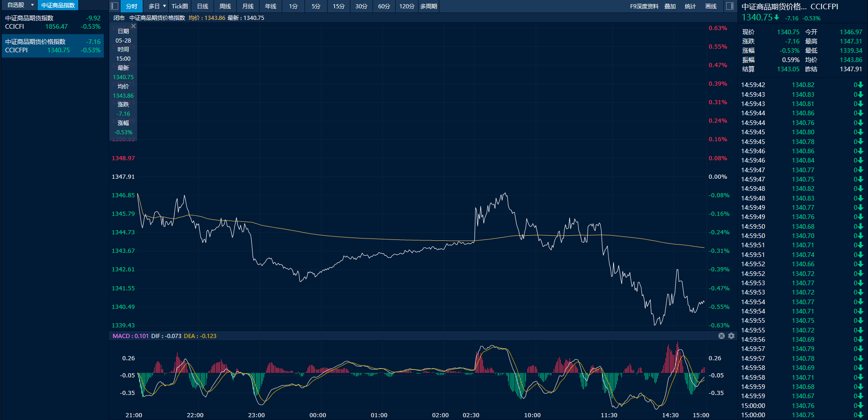This screenshot has height=420, width=868.
Task: Switch to the Tick图 view
Action: tap(180, 6)
